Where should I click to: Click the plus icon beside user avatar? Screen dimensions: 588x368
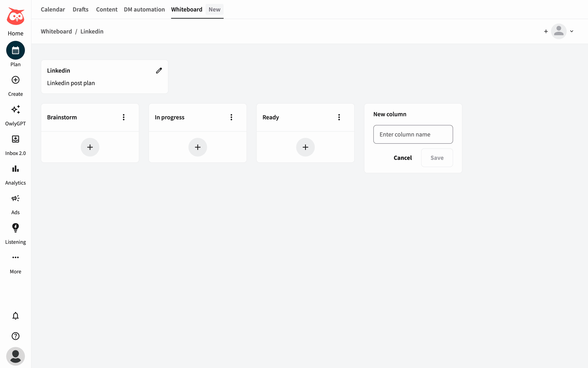546,31
